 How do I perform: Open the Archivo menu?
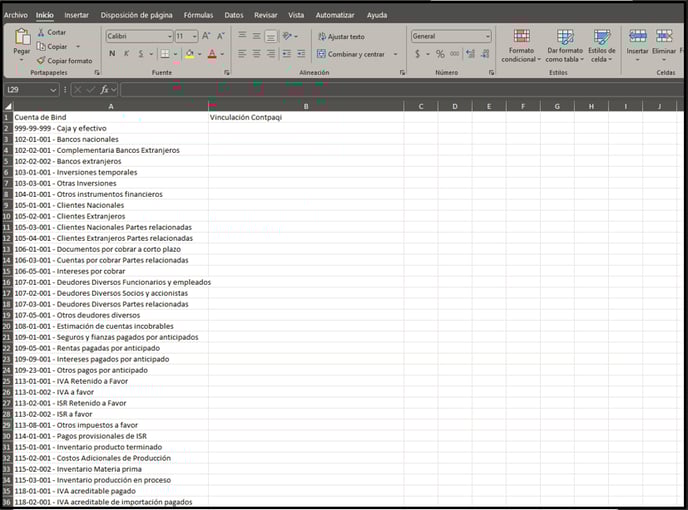pos(15,15)
